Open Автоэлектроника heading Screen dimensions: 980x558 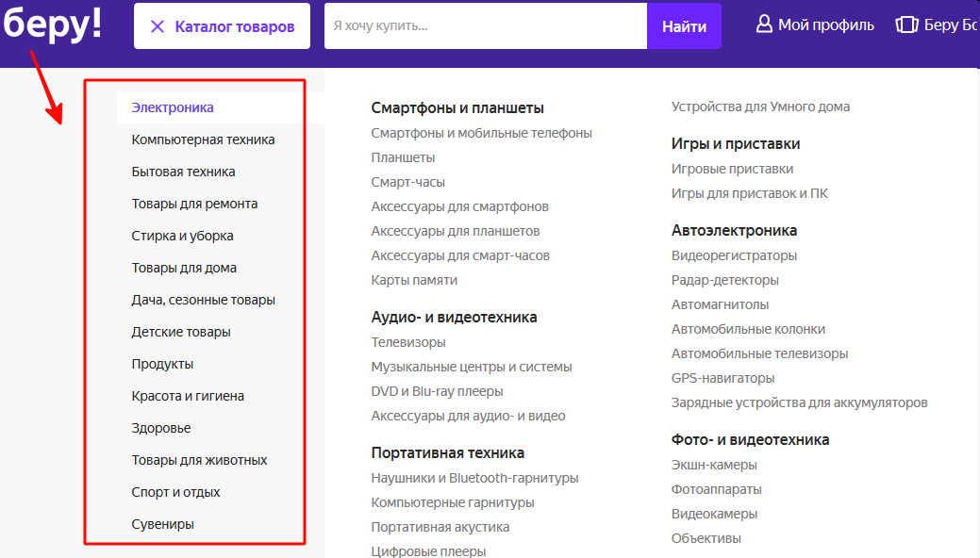click(x=735, y=231)
